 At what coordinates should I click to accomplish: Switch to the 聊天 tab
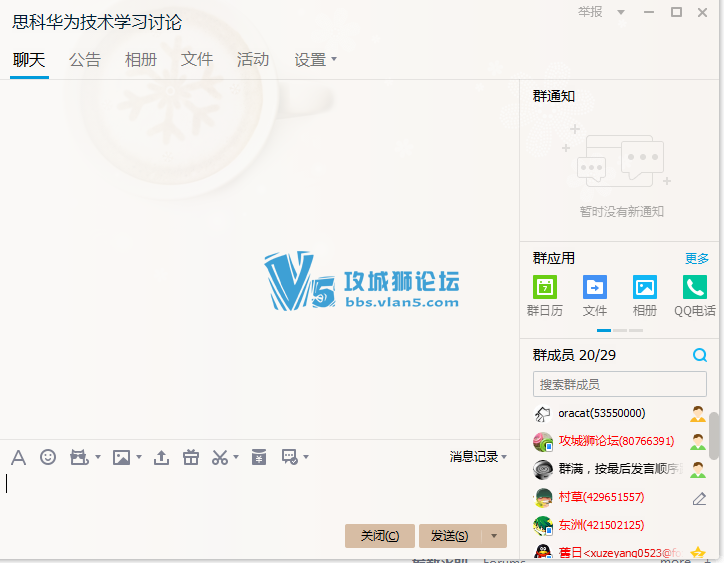coord(29,60)
